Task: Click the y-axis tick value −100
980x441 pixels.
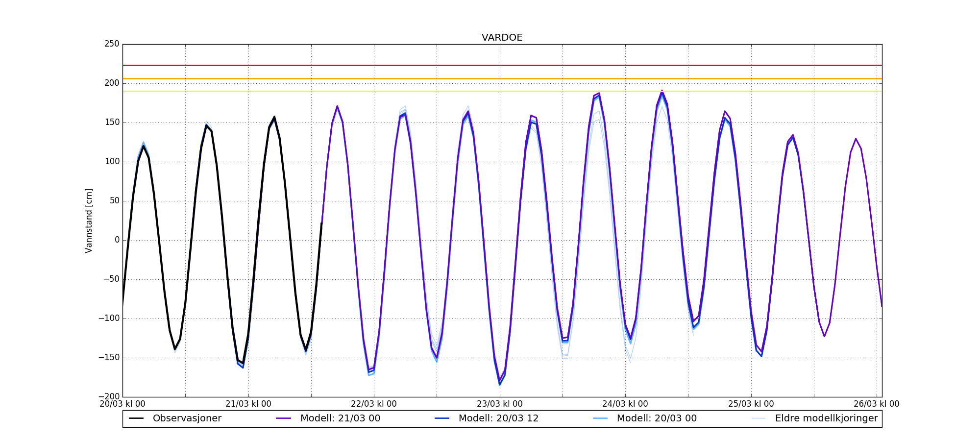Action: pos(108,318)
